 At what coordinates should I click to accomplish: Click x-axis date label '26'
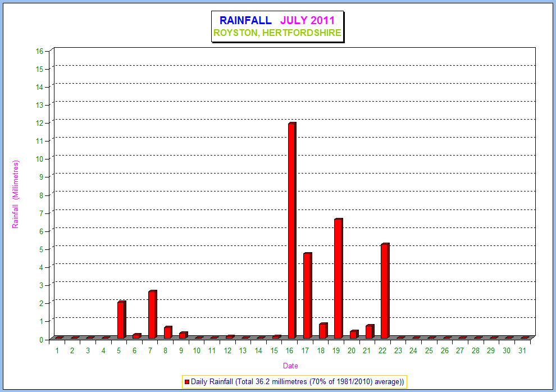[445, 350]
